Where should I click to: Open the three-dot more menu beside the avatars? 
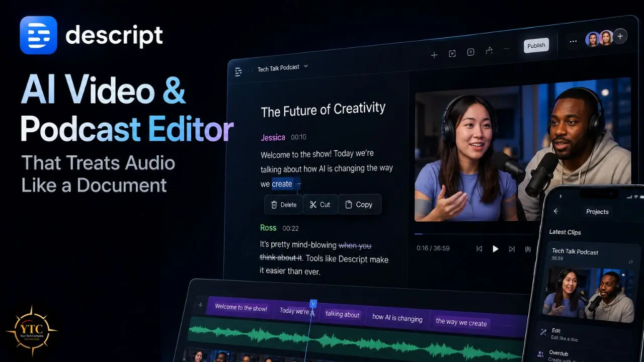pyautogui.click(x=573, y=41)
